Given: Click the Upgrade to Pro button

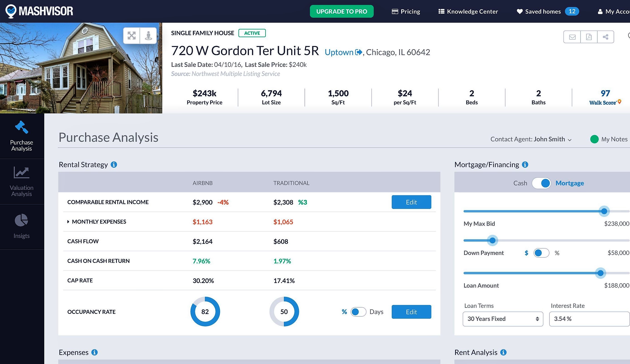Looking at the screenshot, I should tap(342, 12).
